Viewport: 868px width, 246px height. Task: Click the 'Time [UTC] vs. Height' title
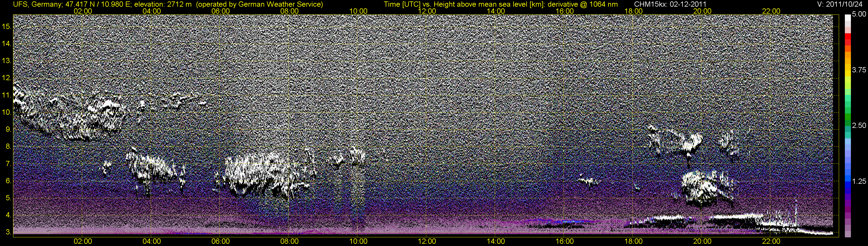click(x=420, y=4)
